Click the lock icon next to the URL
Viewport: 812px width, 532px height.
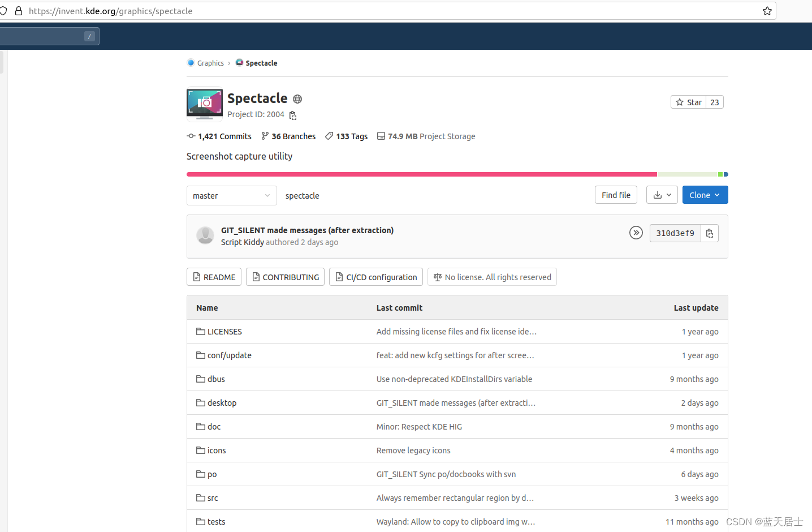(19, 11)
